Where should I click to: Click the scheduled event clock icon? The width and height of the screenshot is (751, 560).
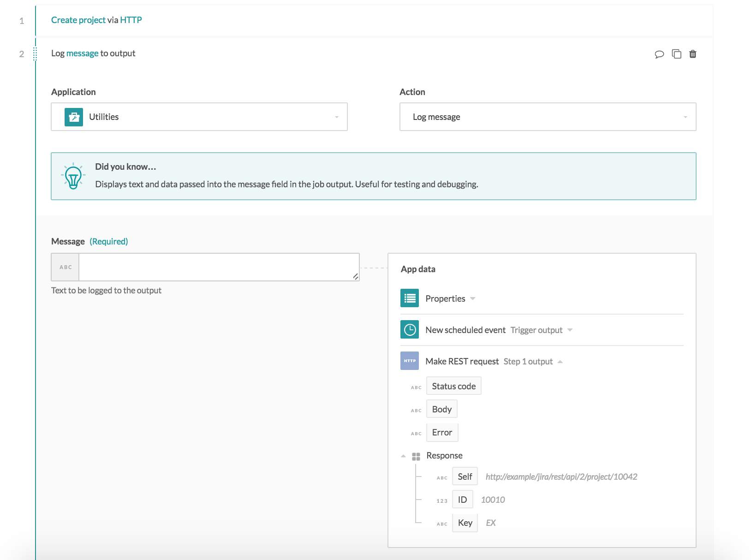click(410, 330)
